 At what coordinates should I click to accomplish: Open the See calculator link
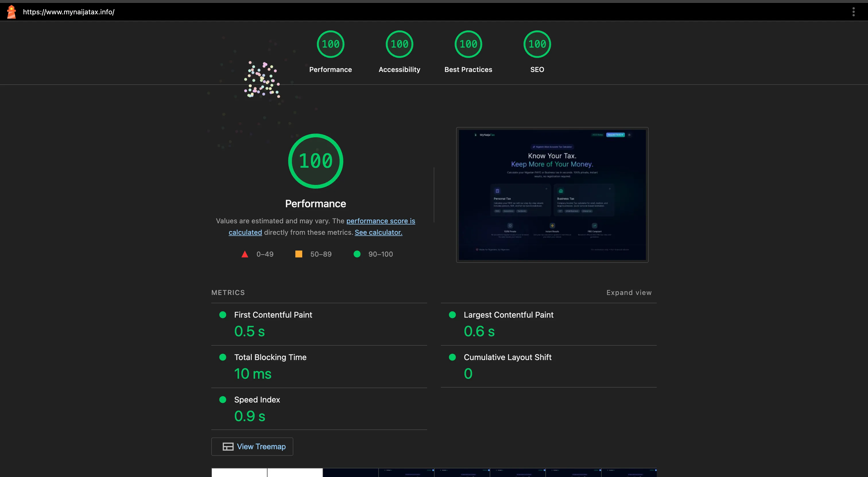click(378, 232)
